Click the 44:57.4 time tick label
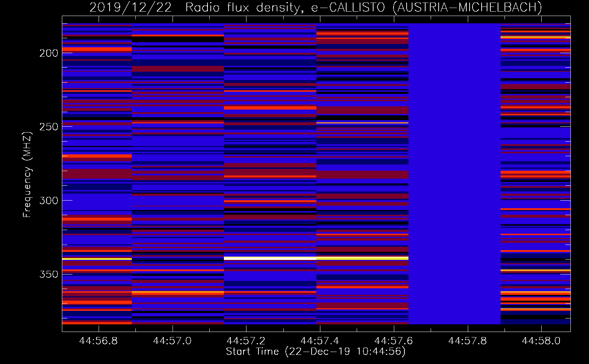Image resolution: width=589 pixels, height=364 pixels. pos(320,341)
